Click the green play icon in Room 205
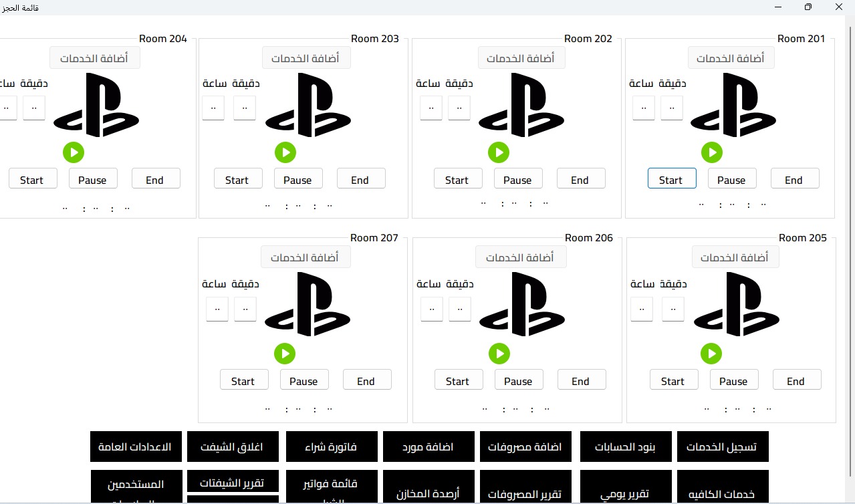The height and width of the screenshot is (504, 855). point(711,354)
